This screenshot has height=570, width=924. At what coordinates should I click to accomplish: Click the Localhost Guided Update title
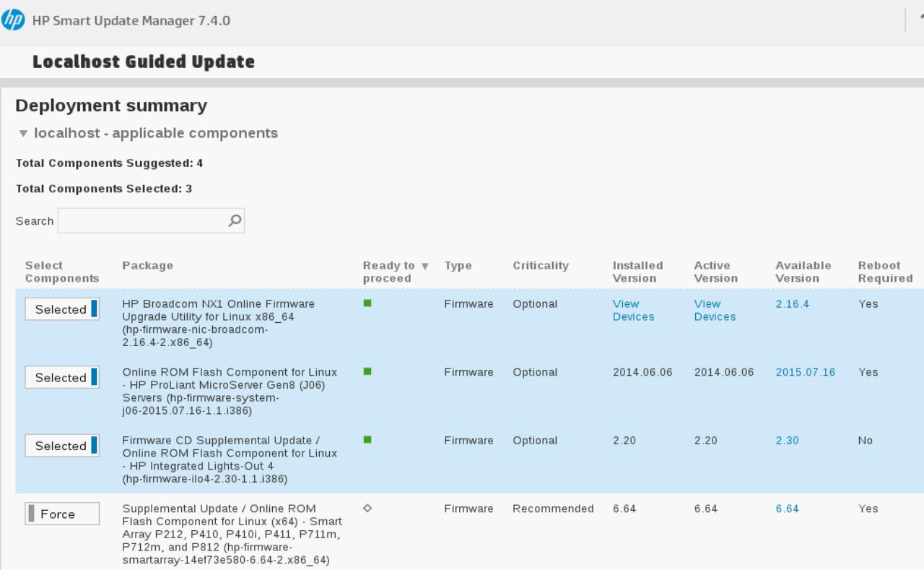pos(144,61)
